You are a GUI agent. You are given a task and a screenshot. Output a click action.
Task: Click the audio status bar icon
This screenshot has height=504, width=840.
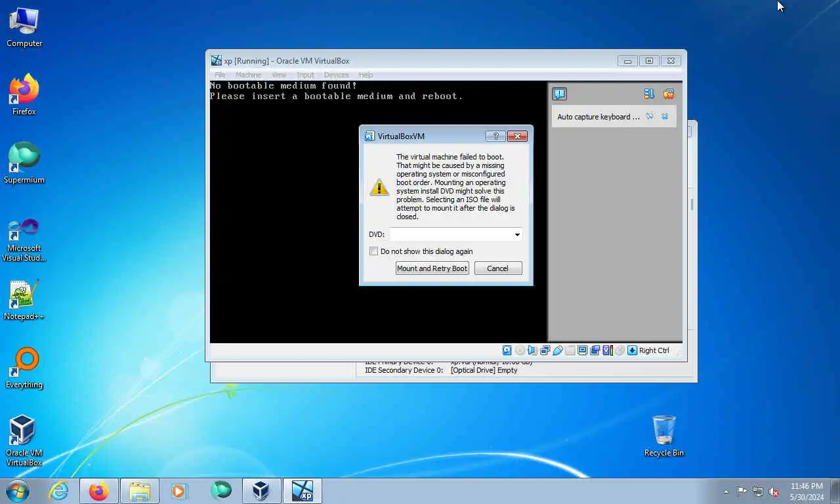point(532,350)
